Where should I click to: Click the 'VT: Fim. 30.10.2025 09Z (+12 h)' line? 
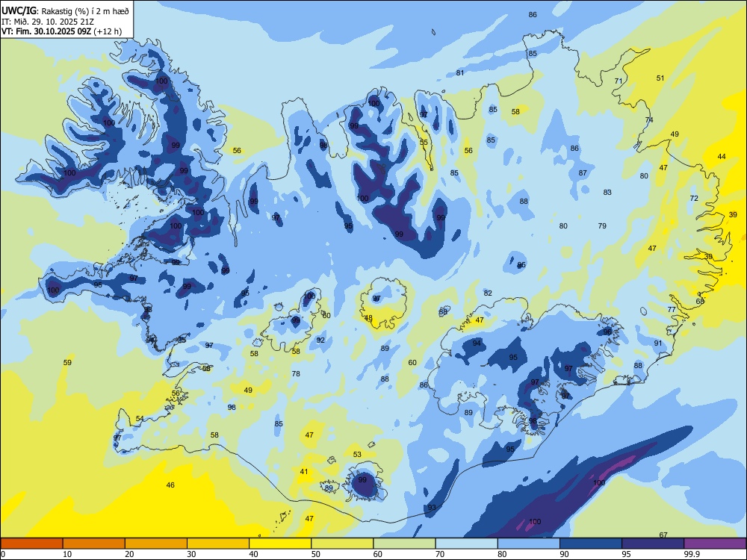(x=61, y=31)
